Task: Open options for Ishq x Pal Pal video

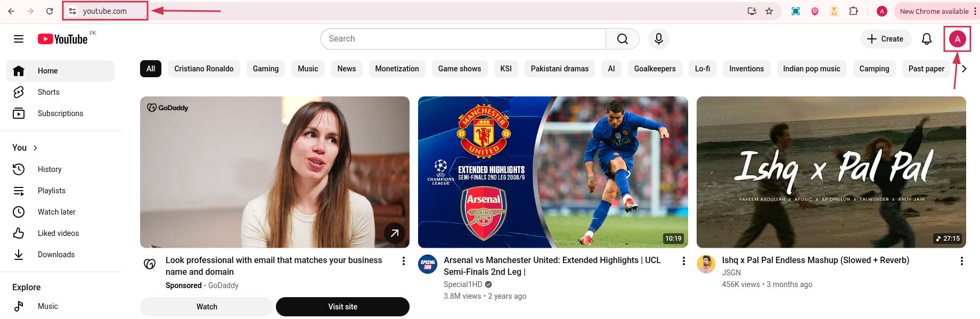Action: pyautogui.click(x=962, y=261)
